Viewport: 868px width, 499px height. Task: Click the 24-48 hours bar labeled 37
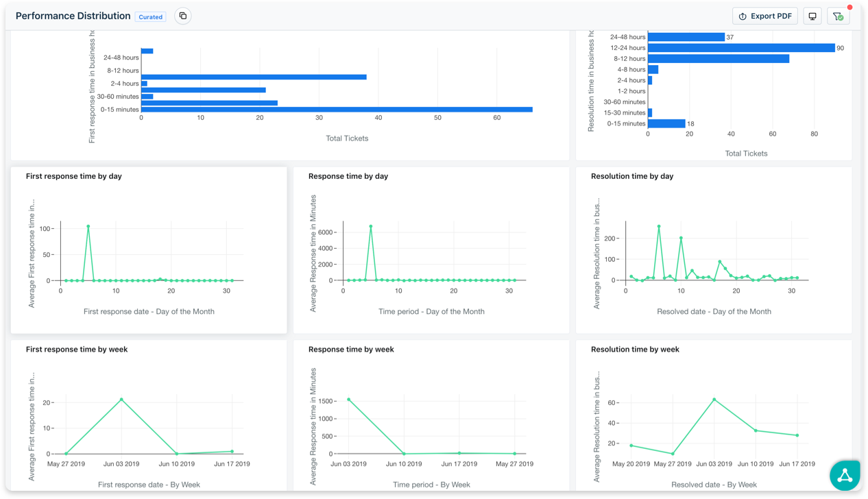point(686,37)
